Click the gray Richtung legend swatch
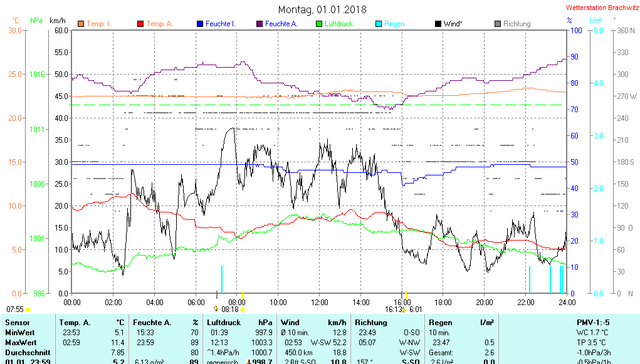640x364 pixels. pos(497,24)
